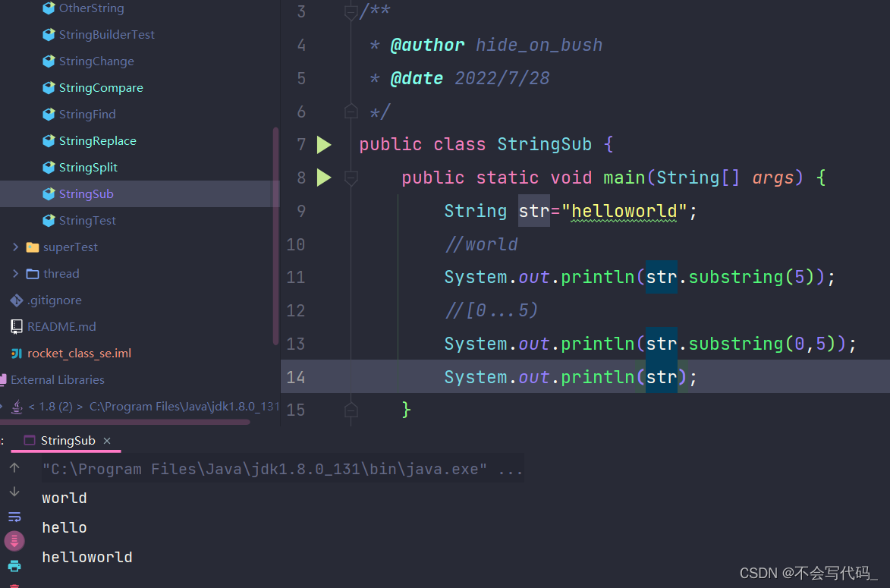Open README.md file
Screen dimensions: 890x588
tap(62, 326)
